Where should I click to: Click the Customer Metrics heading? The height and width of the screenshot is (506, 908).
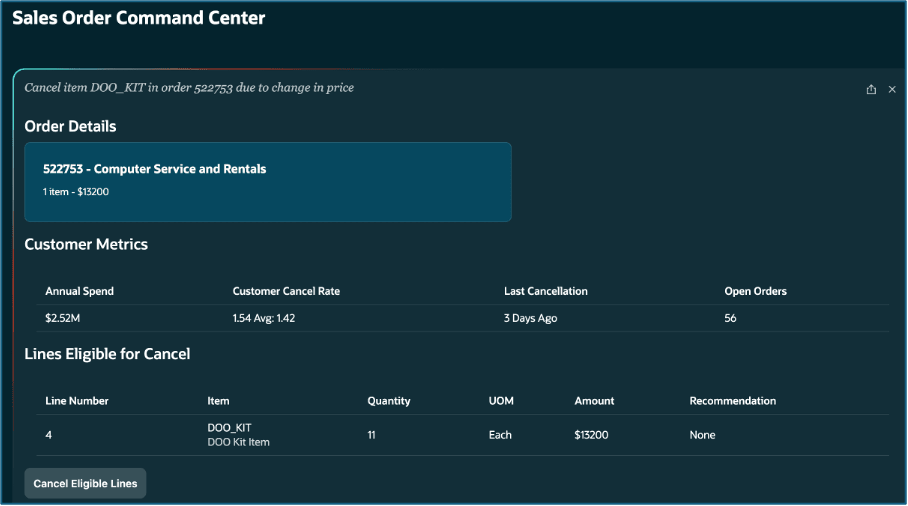click(86, 244)
